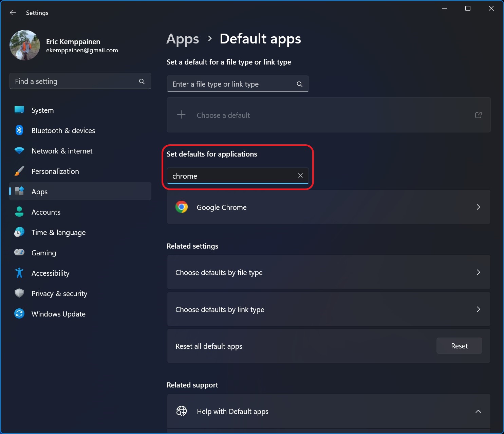Click the open-external icon on Choose a default

pyautogui.click(x=478, y=115)
